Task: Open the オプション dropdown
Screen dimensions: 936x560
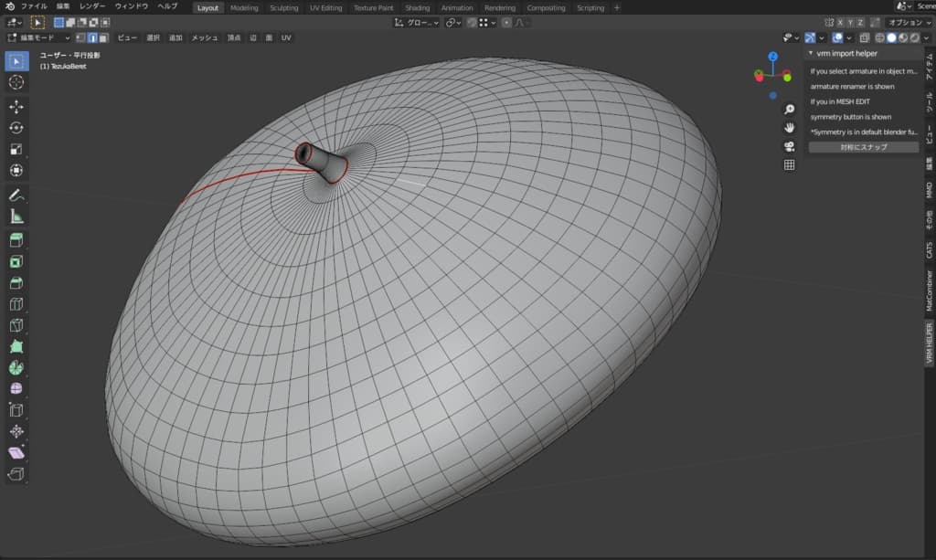Action: (909, 22)
